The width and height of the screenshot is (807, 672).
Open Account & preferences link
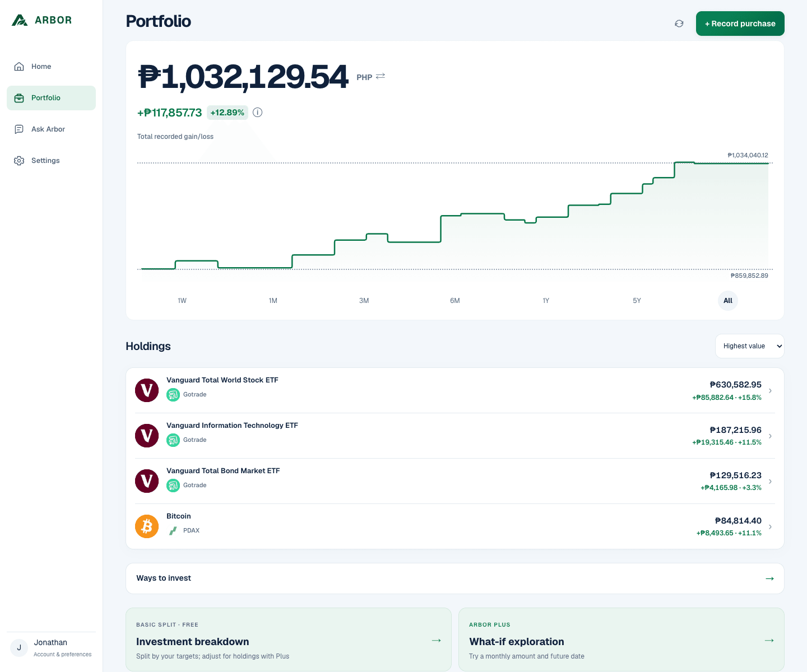(63, 654)
